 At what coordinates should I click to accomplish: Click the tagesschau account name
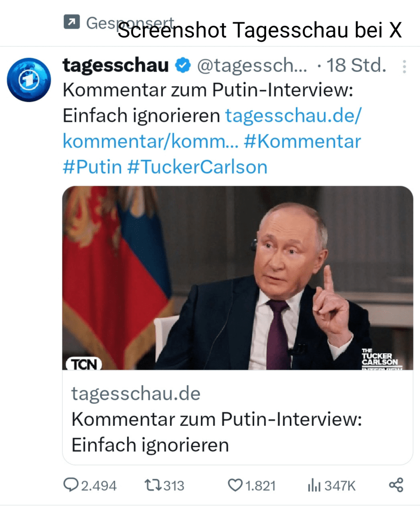coord(116,65)
